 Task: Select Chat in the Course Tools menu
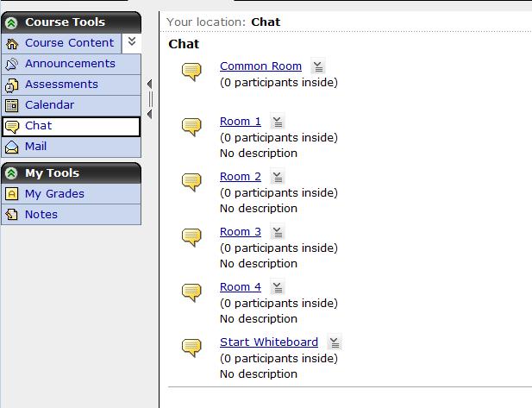click(x=71, y=126)
